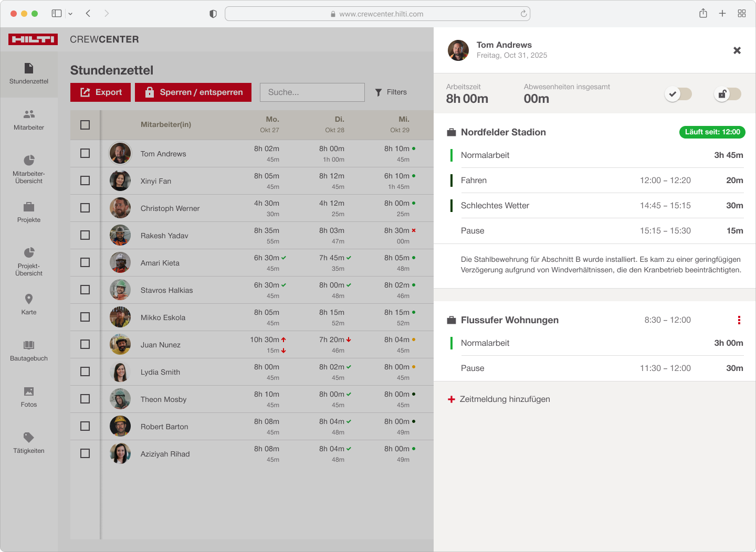Click the Export button
The image size is (756, 552).
[x=101, y=92]
